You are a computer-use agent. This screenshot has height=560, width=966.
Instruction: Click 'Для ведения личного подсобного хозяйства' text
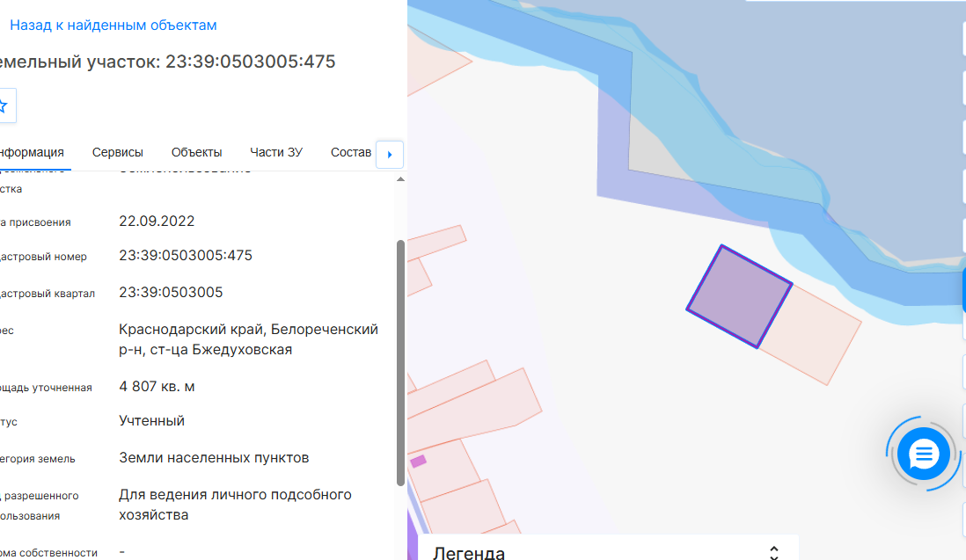click(235, 505)
